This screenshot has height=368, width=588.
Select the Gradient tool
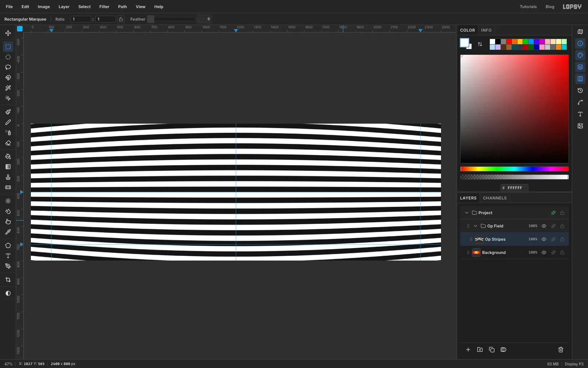(8, 167)
